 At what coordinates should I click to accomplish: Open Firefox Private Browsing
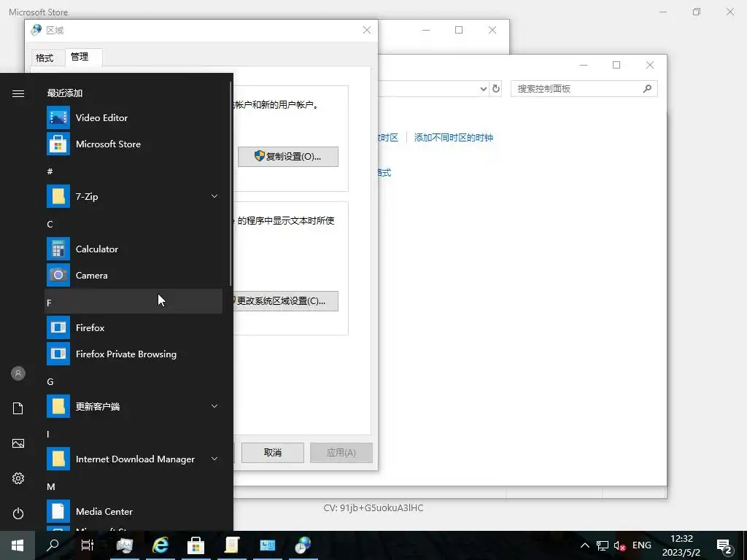[133, 354]
